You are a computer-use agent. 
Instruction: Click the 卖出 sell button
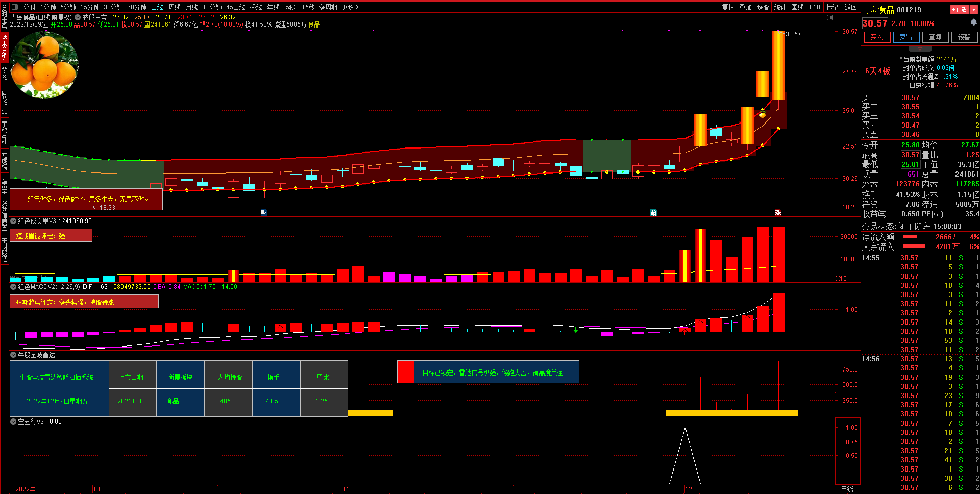(906, 37)
